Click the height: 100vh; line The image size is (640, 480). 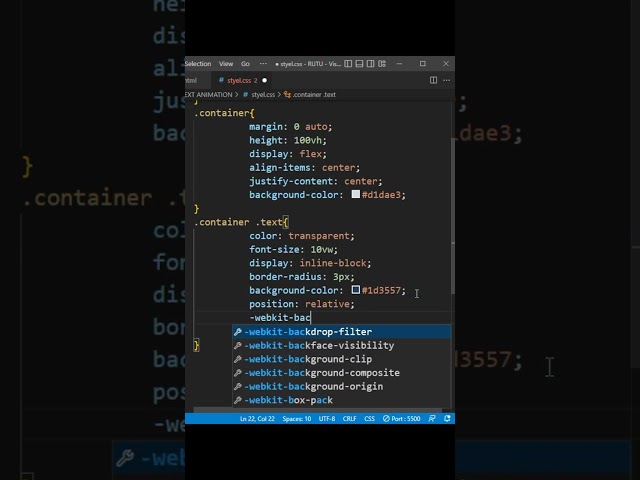pos(288,140)
